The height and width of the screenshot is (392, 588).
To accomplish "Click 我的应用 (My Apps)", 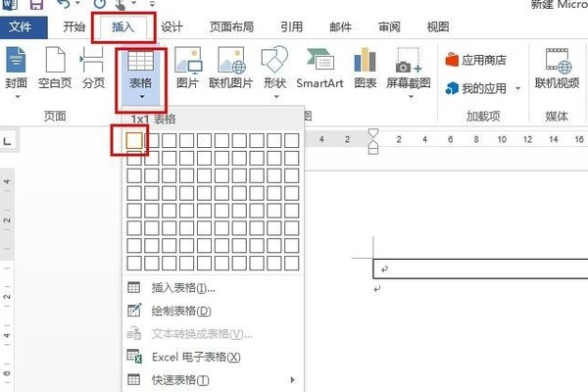I will (475, 88).
